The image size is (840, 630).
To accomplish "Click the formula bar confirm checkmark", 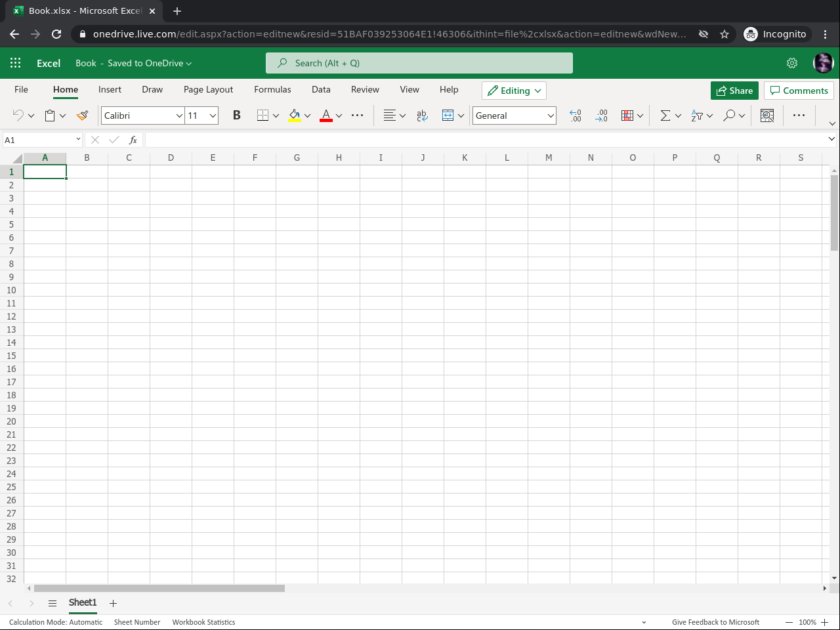I will point(114,140).
